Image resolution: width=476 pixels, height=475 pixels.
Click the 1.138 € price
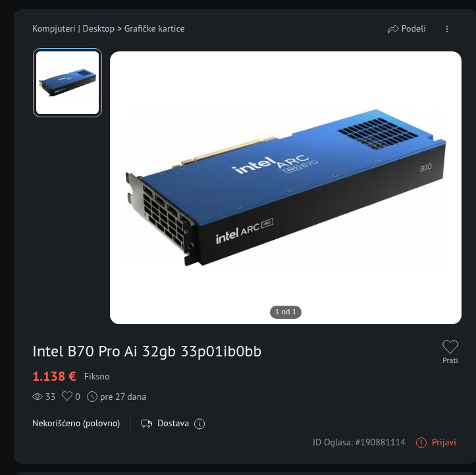(x=54, y=376)
